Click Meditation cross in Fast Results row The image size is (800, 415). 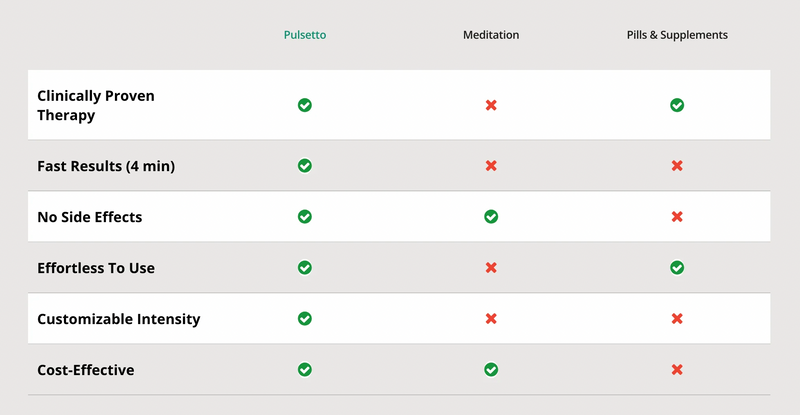point(491,166)
